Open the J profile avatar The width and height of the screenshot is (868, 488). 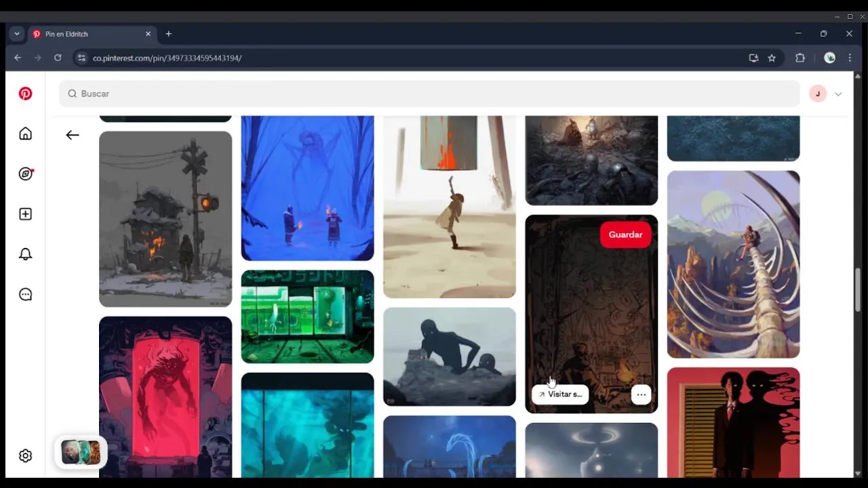(818, 94)
